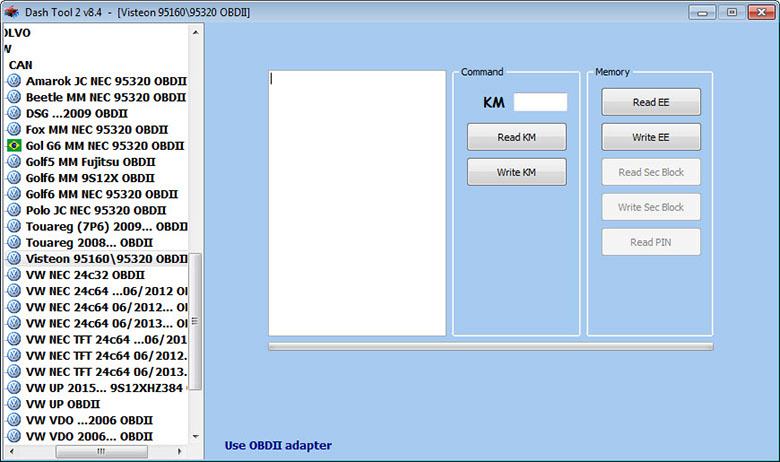Click the Write EE button

click(651, 137)
